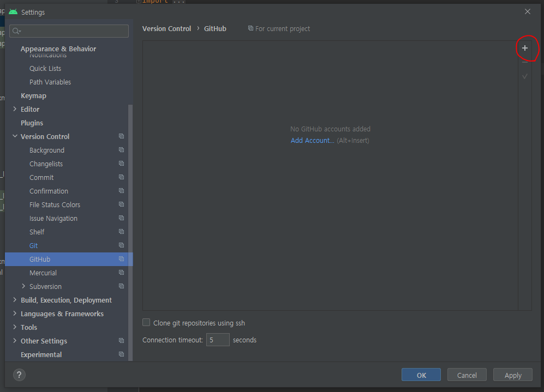Click the project-level icon beside Experimental
This screenshot has width=544, height=392.
[121, 354]
